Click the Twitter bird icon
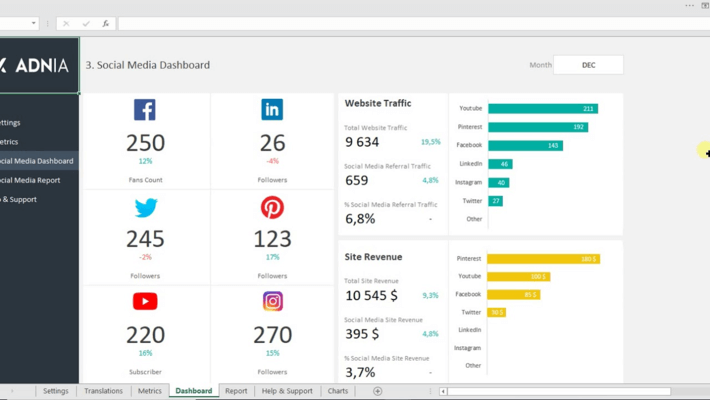The image size is (710, 400). (x=146, y=207)
